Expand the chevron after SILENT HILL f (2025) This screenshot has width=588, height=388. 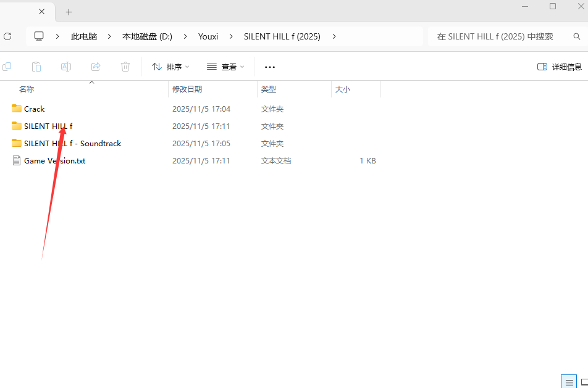coord(334,36)
